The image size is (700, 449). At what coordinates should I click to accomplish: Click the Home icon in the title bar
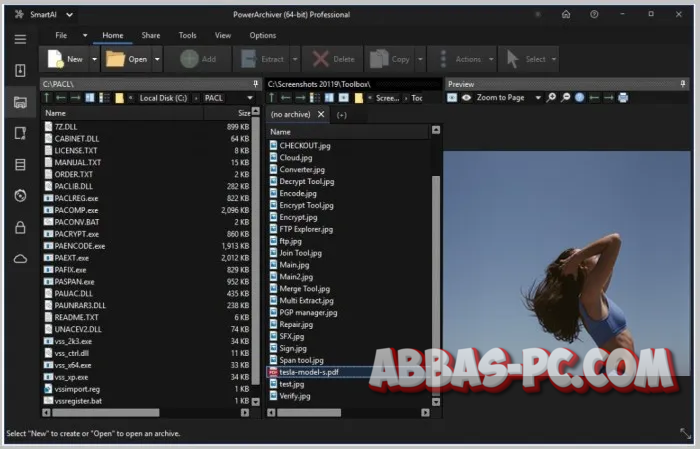coord(566,15)
